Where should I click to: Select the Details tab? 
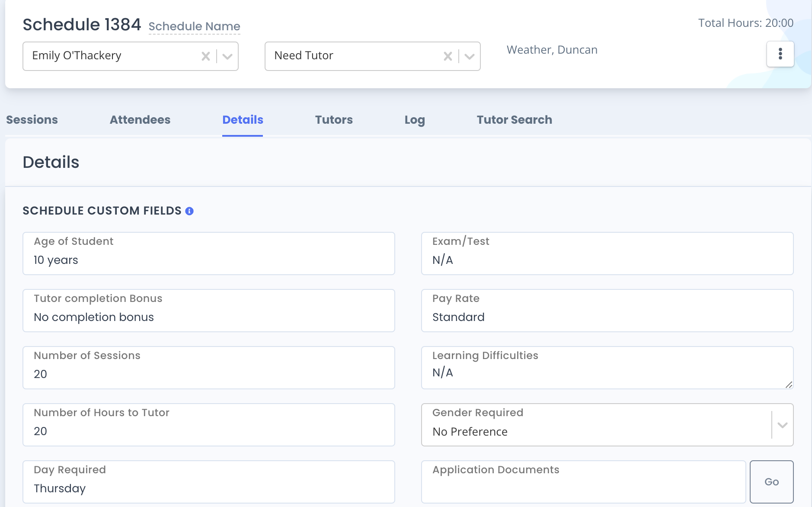pyautogui.click(x=243, y=120)
